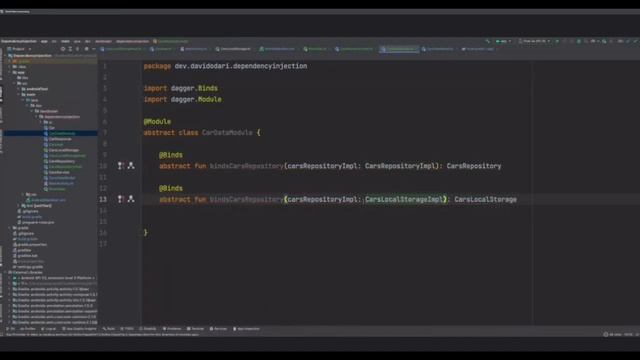The width and height of the screenshot is (640, 360).
Task: Open the Pixel device selector dropdown
Action: pos(534,41)
